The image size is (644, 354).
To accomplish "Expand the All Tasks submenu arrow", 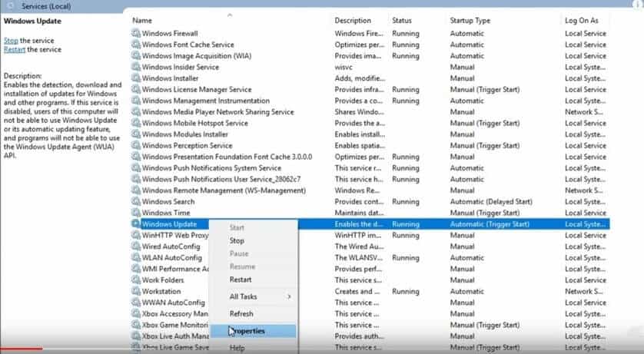I will click(x=289, y=296).
